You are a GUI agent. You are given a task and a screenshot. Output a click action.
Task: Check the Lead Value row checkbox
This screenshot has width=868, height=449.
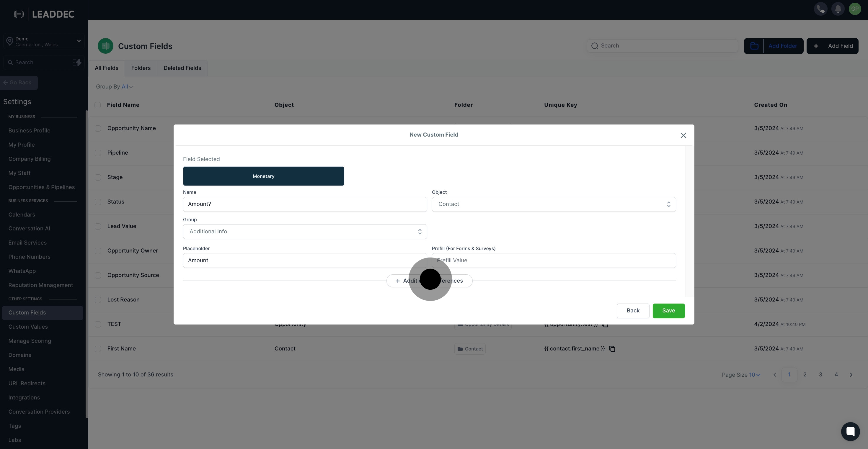click(98, 226)
